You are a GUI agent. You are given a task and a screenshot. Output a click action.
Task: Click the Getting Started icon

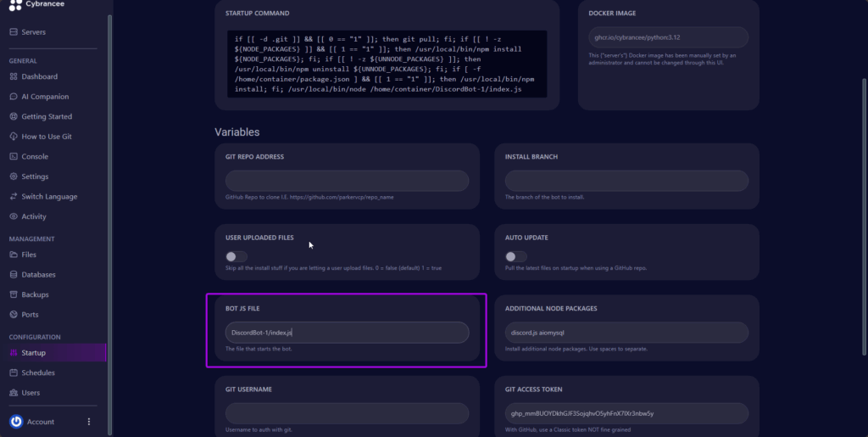[14, 116]
